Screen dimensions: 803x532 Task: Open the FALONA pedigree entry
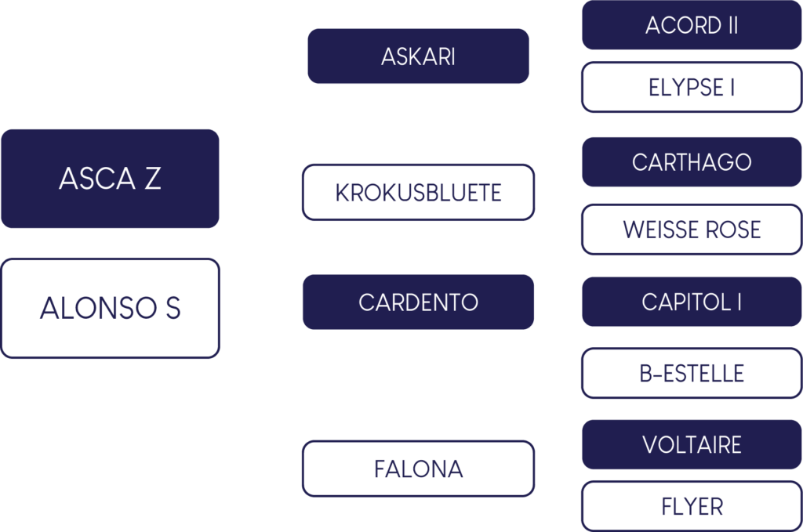pos(418,469)
